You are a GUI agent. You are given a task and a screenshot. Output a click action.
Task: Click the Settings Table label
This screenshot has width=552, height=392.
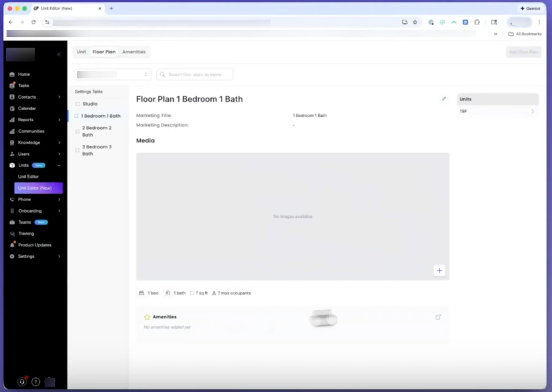(x=89, y=92)
